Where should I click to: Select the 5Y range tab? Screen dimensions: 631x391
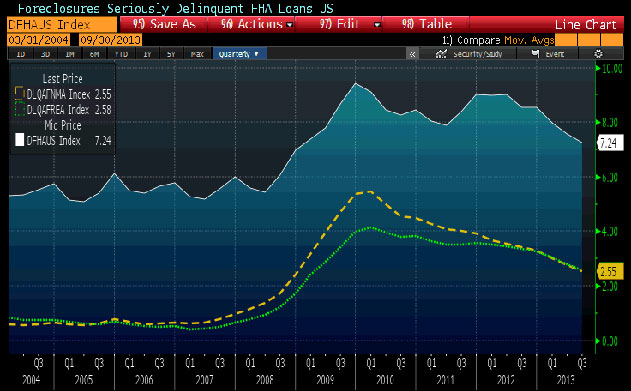pos(171,54)
